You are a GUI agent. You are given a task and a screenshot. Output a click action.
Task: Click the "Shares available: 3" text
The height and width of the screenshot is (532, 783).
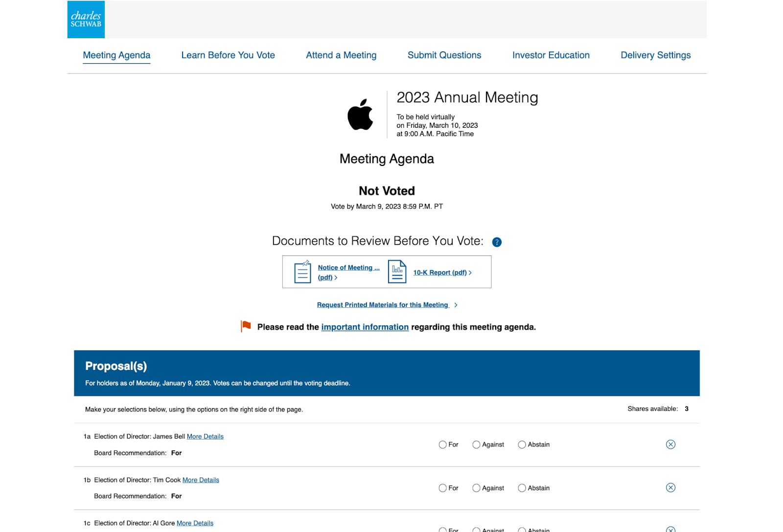(x=658, y=409)
